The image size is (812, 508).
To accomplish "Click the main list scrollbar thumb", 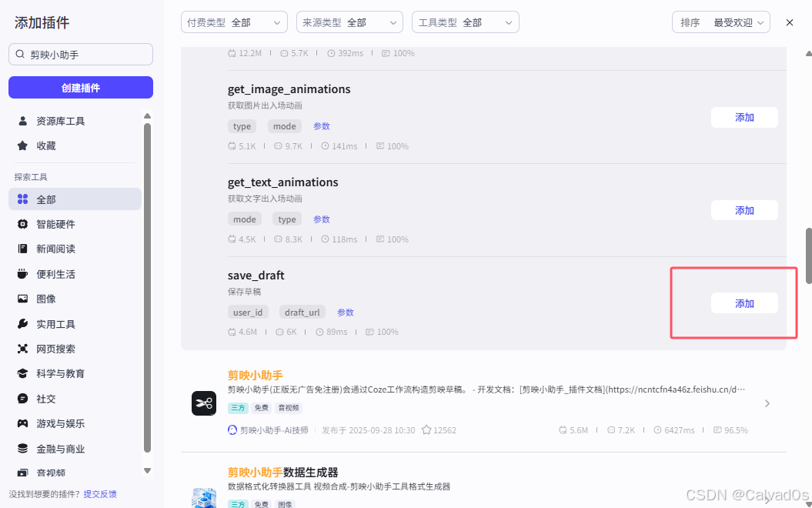I will pos(809,256).
